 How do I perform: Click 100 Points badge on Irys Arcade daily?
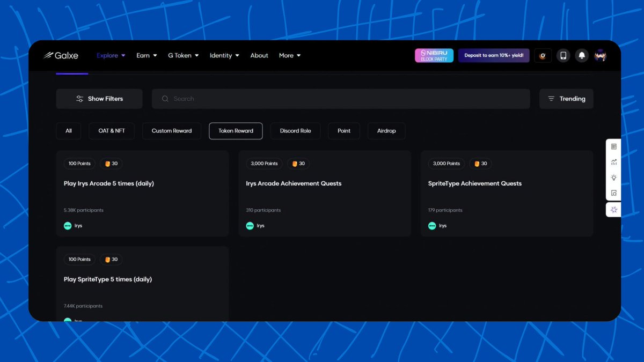tap(79, 164)
